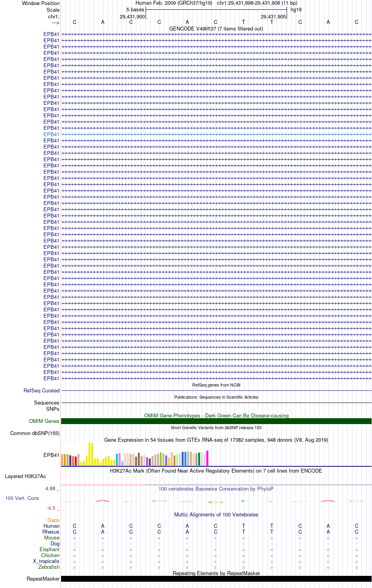
Task: Click the EPB41 label beside GTEx chart
Action: coord(51,455)
